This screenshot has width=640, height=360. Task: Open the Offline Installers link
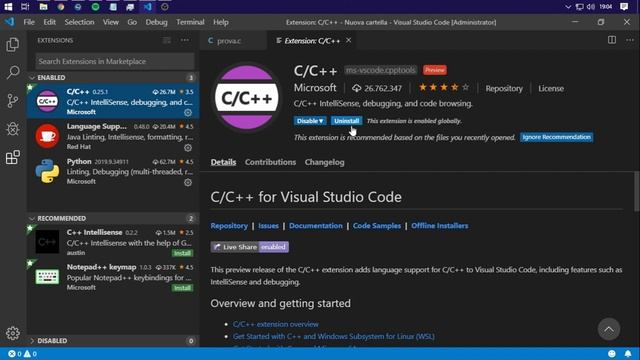coord(440,226)
